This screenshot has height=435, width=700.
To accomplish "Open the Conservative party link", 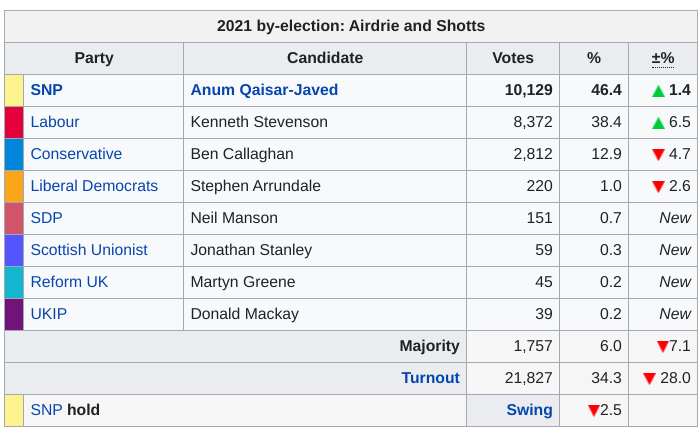I will point(76,154).
